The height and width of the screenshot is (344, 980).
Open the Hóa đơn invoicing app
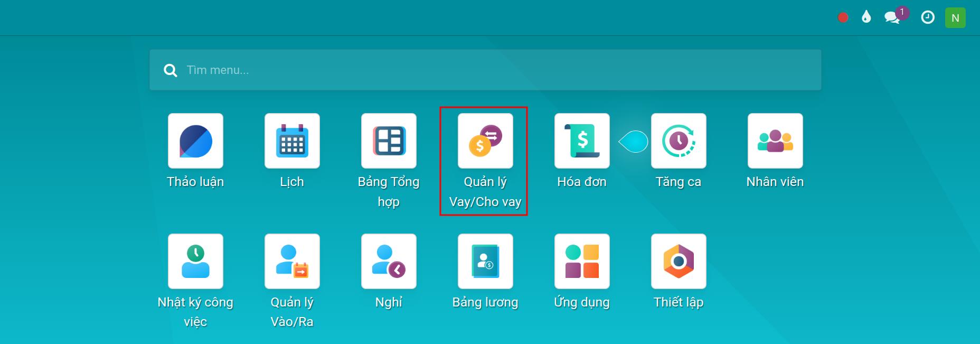(582, 141)
